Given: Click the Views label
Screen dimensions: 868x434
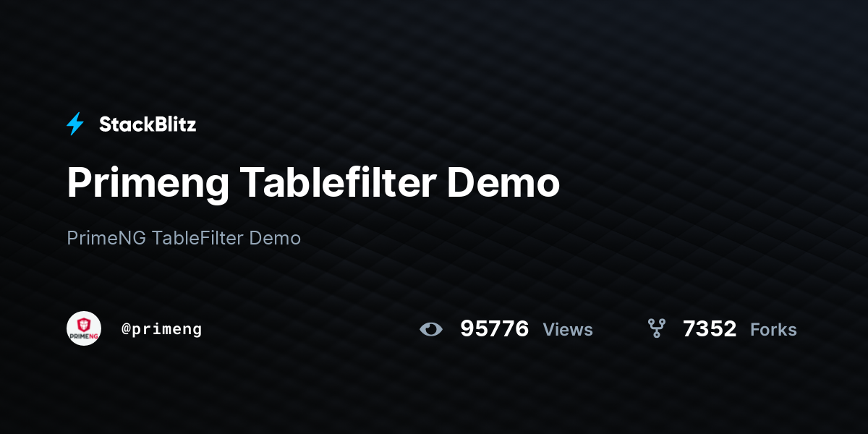Looking at the screenshot, I should click(568, 330).
